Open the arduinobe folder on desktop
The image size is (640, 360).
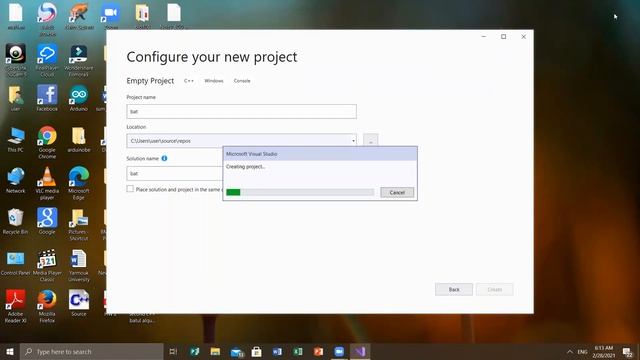(78, 140)
